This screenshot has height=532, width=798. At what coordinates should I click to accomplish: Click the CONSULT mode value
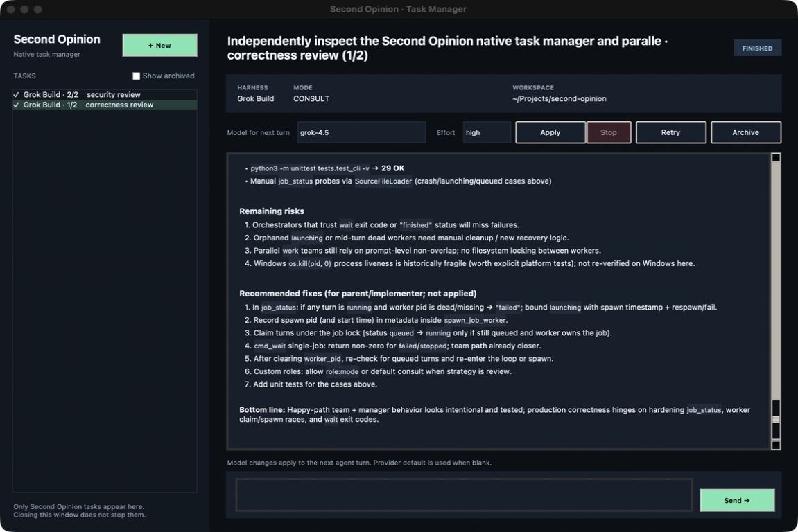coord(311,98)
